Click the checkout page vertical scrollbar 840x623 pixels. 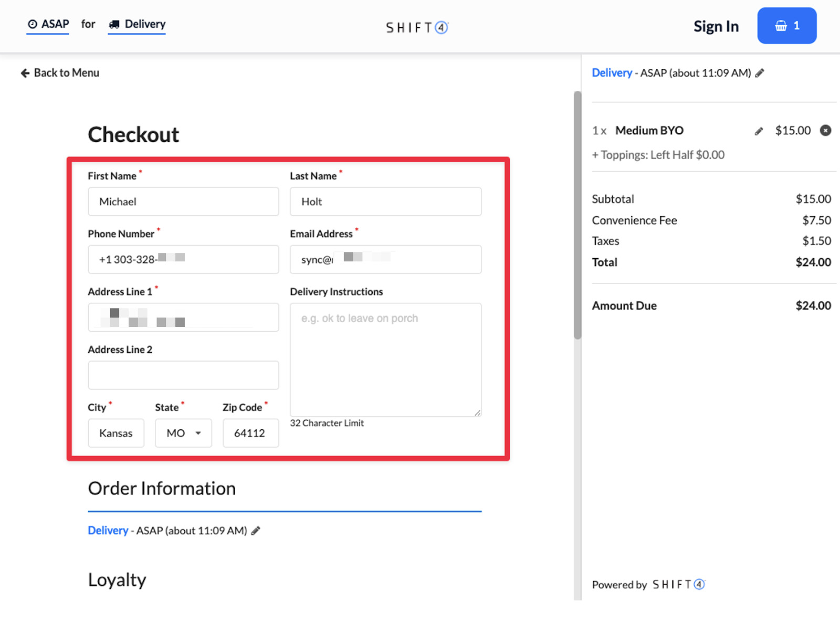[577, 215]
